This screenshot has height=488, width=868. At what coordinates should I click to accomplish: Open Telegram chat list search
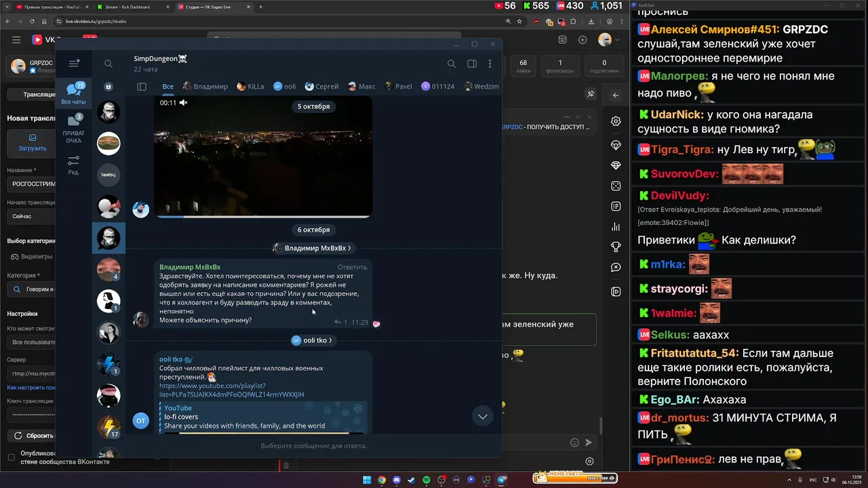(x=108, y=64)
